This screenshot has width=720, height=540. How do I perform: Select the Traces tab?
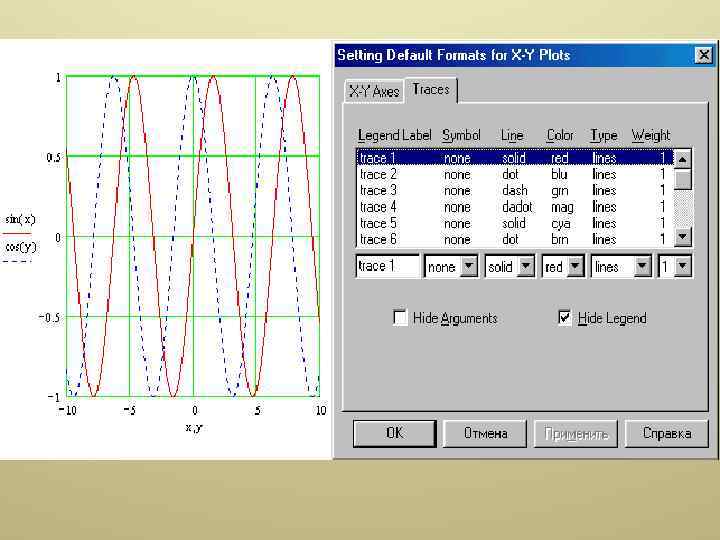(431, 89)
